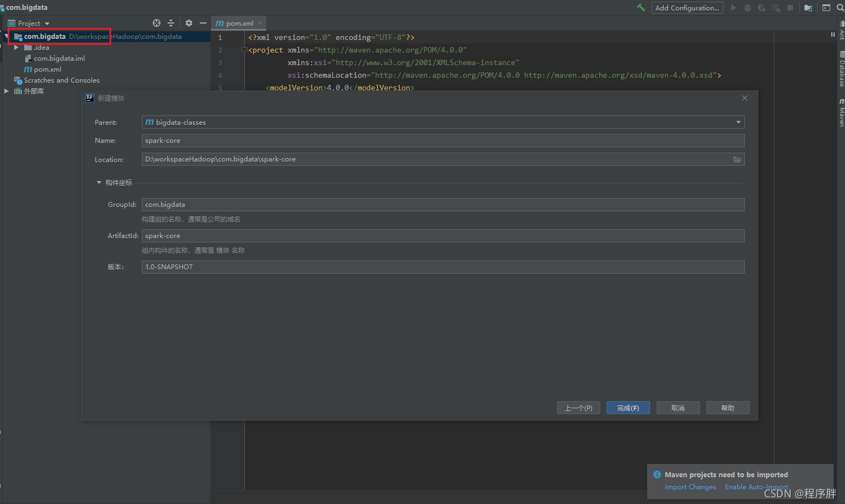Expand the 外部库 tree node
Viewport: 845px width, 504px height.
tap(7, 91)
